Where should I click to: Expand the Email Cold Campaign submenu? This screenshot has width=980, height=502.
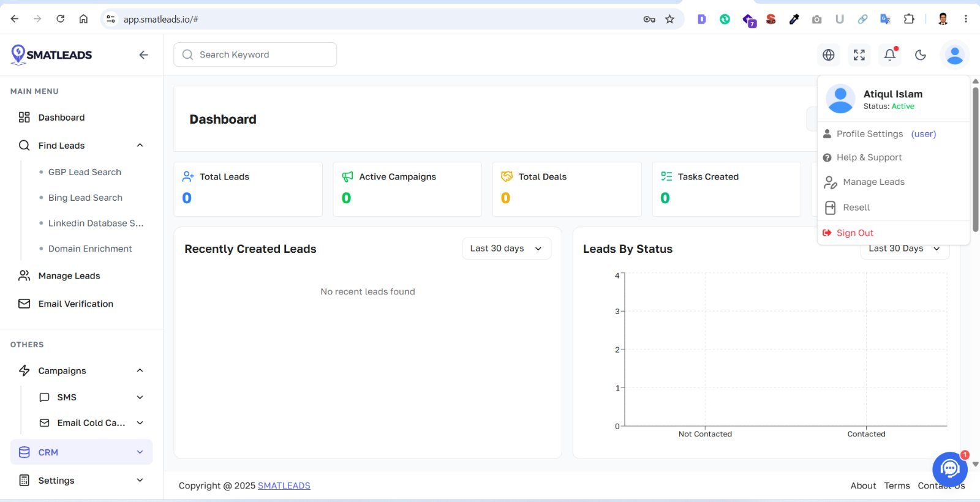(x=140, y=423)
